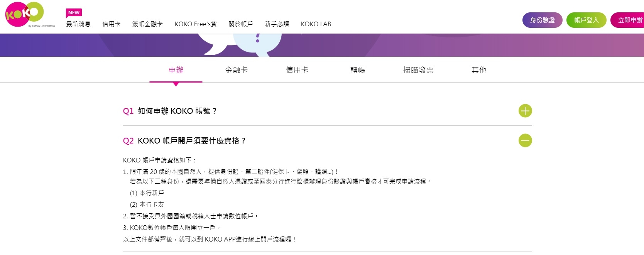Select the 申辦 FAQ tab
The width and height of the screenshot is (644, 255).
click(176, 70)
